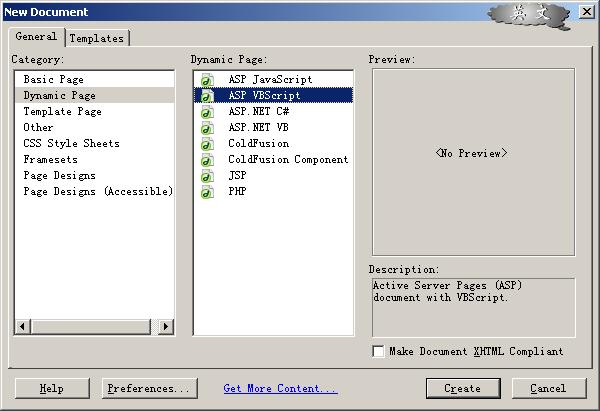This screenshot has width=600, height=411.
Task: Select Basic Page category
Action: tap(54, 79)
